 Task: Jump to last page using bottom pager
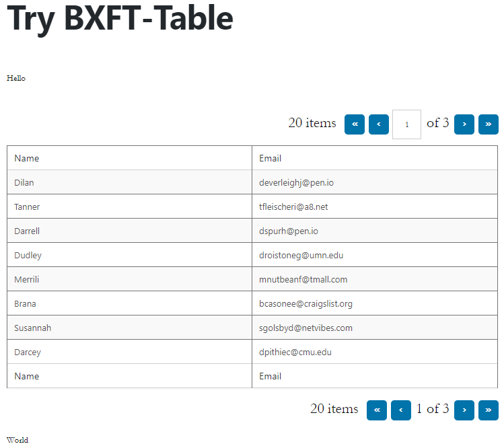point(489,410)
